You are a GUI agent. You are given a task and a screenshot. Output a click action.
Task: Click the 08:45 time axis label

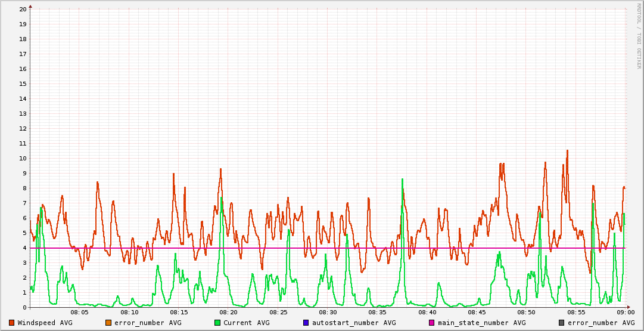(477, 313)
